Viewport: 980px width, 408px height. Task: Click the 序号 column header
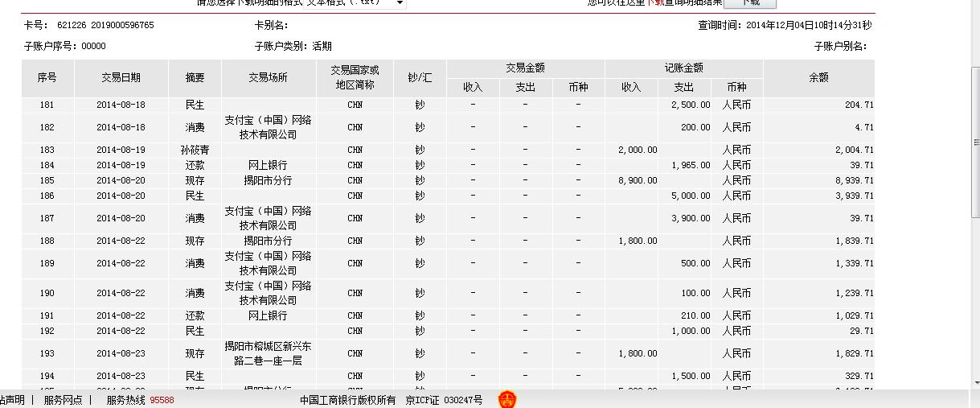pyautogui.click(x=47, y=78)
